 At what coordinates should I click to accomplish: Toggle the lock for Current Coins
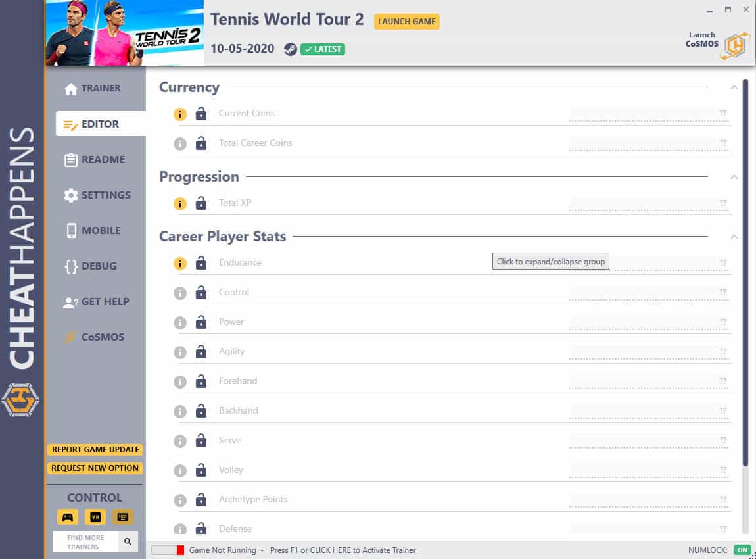click(x=201, y=114)
